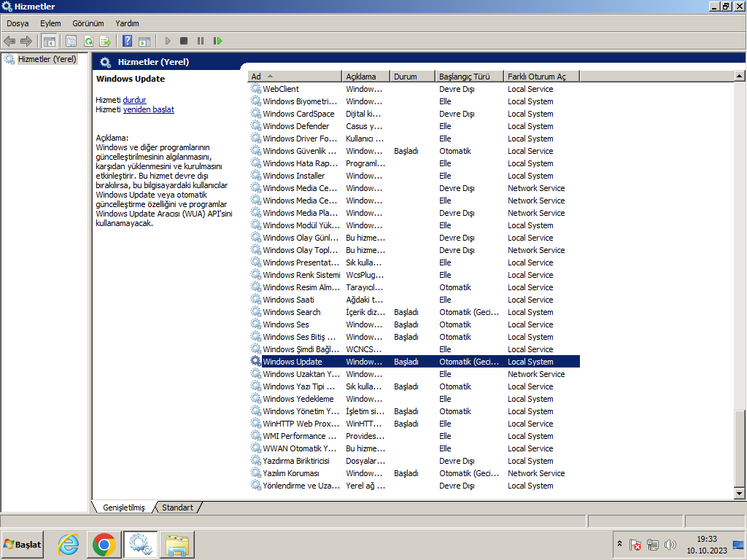
Task: Select the WMI Performance service row
Action: pyautogui.click(x=414, y=436)
